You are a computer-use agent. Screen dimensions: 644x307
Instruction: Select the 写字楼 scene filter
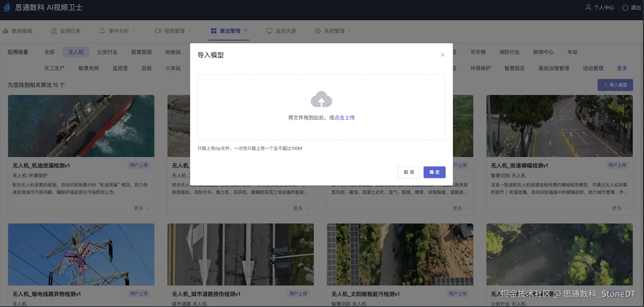pyautogui.click(x=478, y=52)
